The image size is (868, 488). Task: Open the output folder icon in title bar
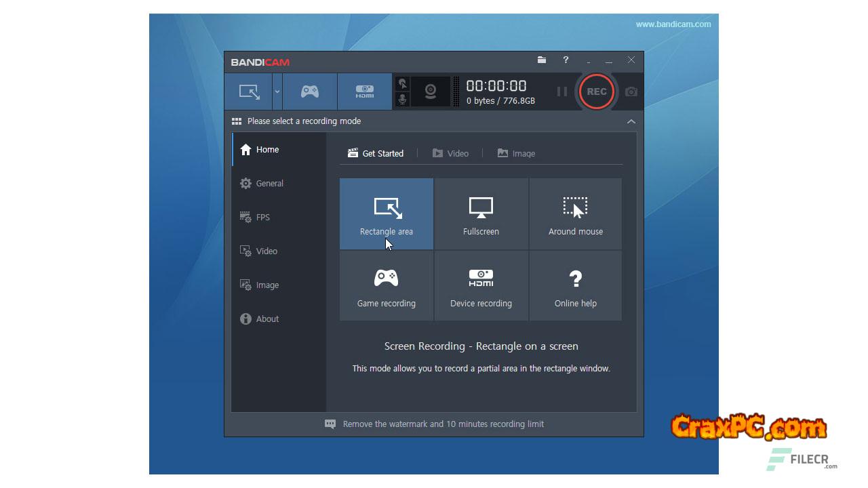(x=542, y=60)
